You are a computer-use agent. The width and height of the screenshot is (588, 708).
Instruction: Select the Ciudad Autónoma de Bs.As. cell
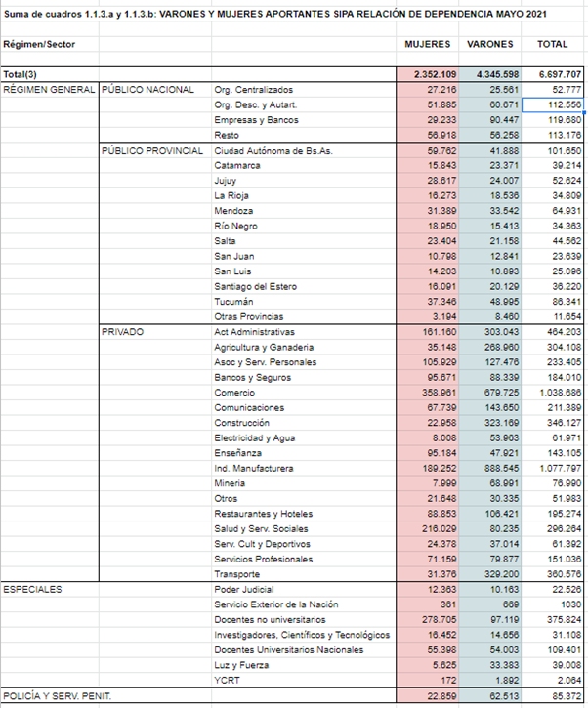[x=273, y=150]
